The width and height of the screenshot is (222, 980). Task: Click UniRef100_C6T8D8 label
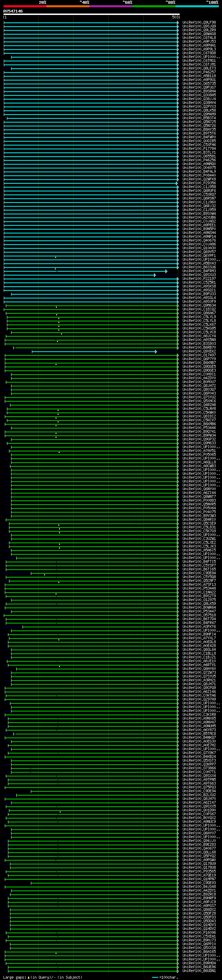[x=199, y=53]
